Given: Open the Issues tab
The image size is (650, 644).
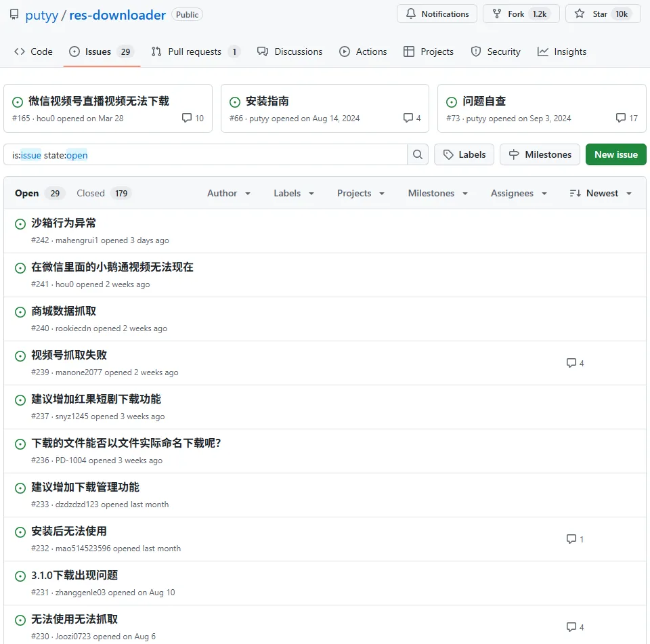Looking at the screenshot, I should tap(102, 52).
